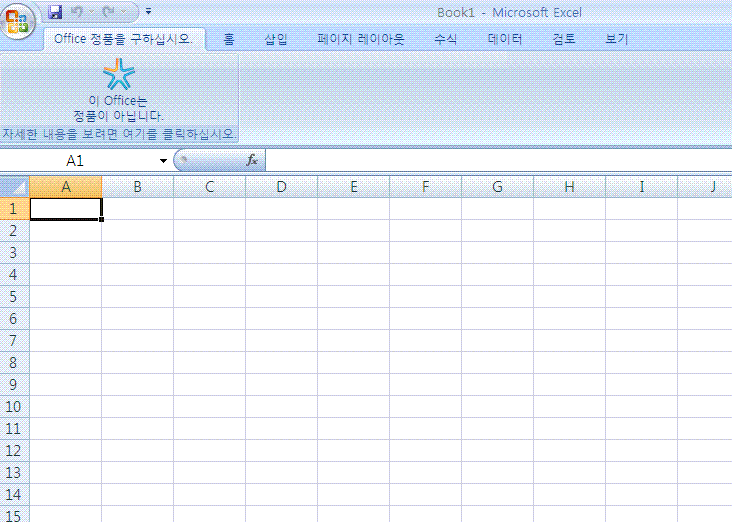Viewport: 732px width, 522px height.
Task: Select column C header
Action: [x=210, y=187]
